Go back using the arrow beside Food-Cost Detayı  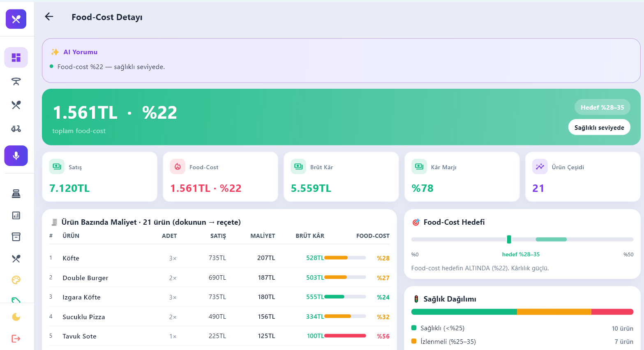[49, 16]
